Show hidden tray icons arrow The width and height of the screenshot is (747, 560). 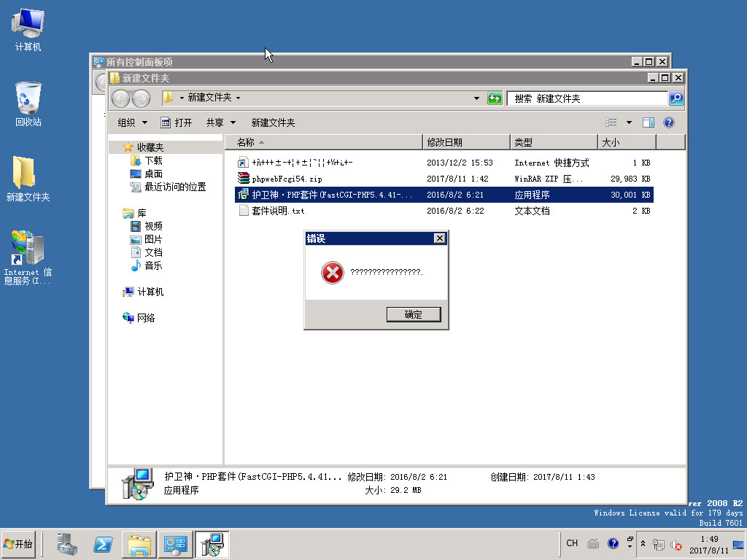[x=643, y=543]
